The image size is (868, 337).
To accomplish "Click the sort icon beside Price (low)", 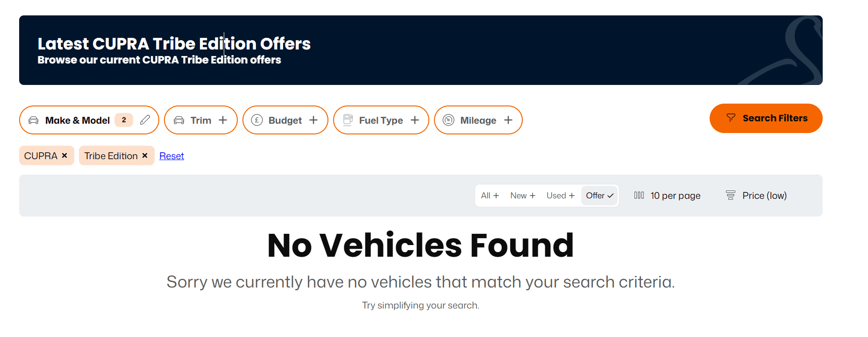I will 731,195.
